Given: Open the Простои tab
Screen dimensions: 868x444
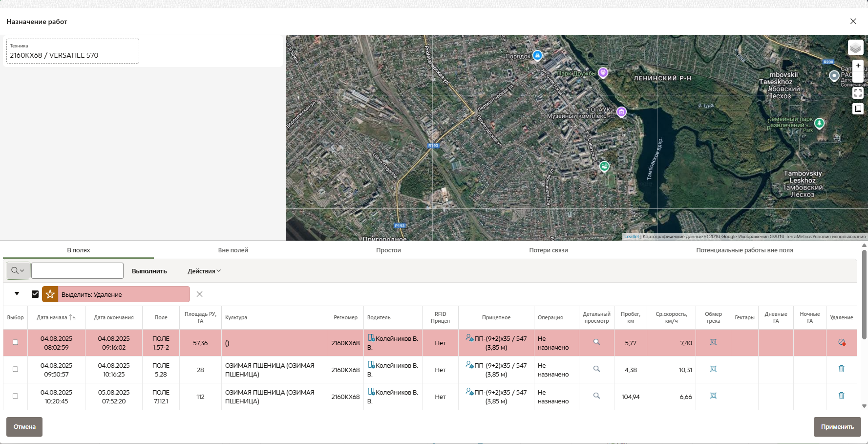Looking at the screenshot, I should (388, 250).
